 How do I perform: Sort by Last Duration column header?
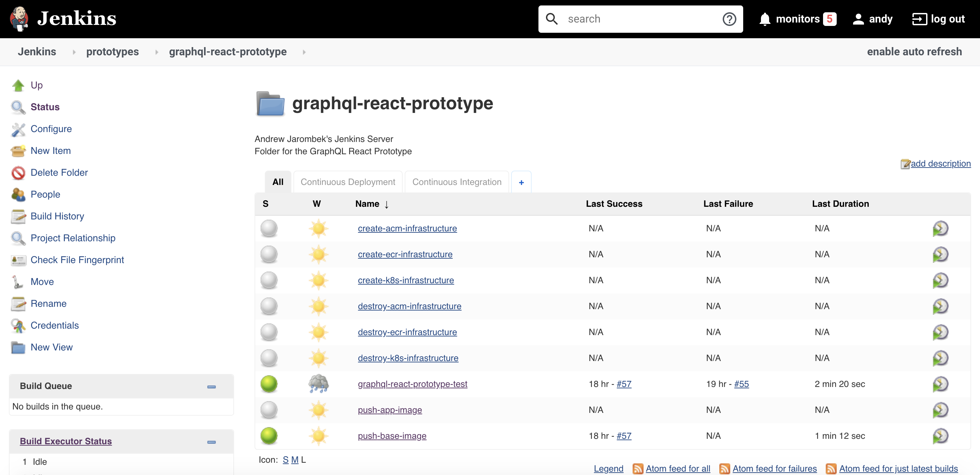(x=840, y=204)
